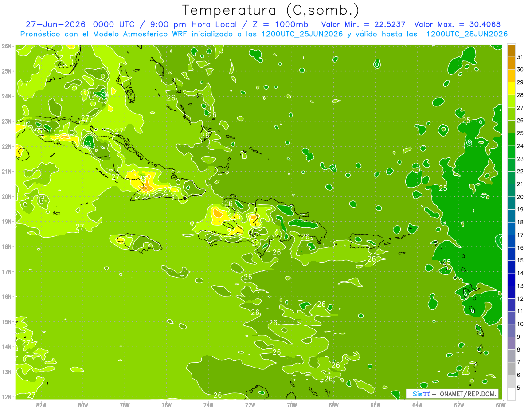Select the "1200UTC_25JUN2026" initialization time text
This screenshot has height=411, width=532.
click(x=302, y=34)
